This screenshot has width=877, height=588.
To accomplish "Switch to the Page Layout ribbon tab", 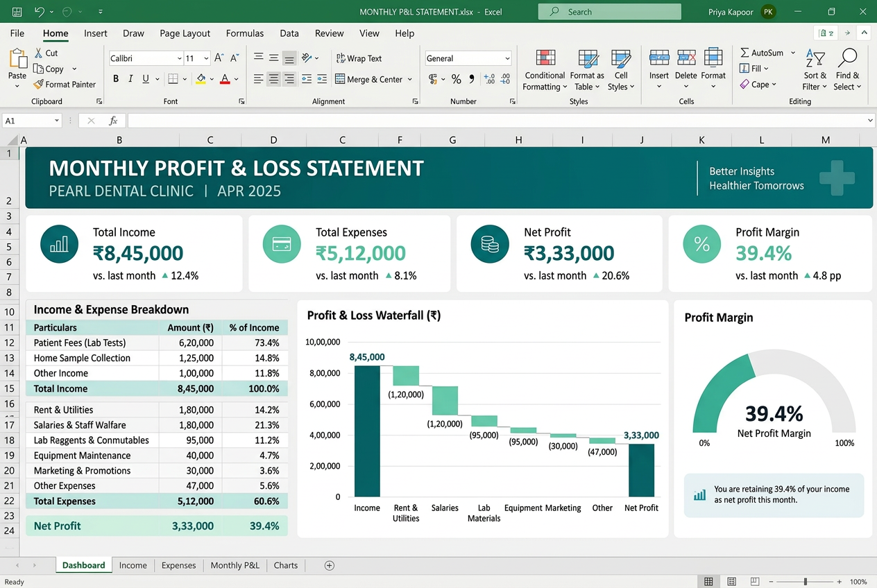I will coord(185,33).
